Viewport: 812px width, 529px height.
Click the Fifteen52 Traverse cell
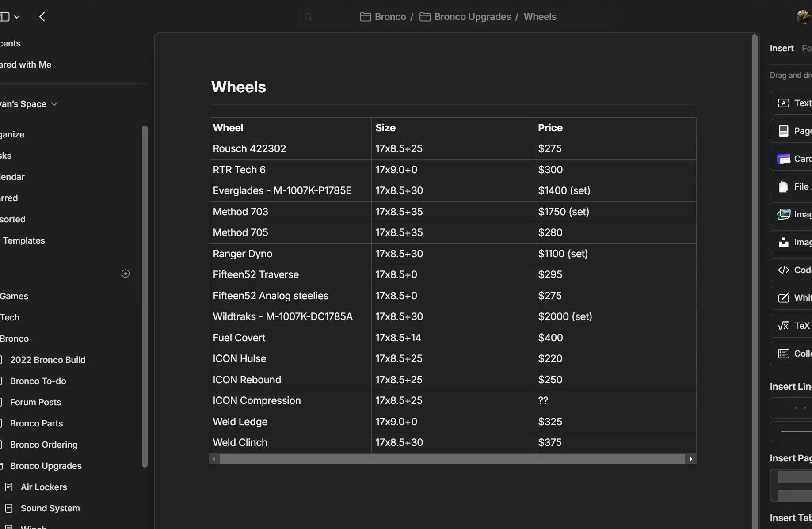tap(290, 274)
